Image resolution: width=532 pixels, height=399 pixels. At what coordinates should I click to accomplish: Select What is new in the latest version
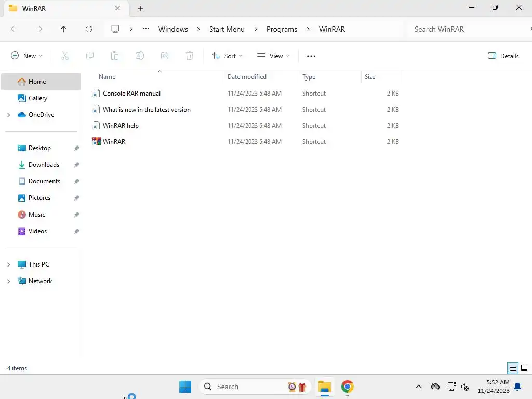tap(147, 110)
